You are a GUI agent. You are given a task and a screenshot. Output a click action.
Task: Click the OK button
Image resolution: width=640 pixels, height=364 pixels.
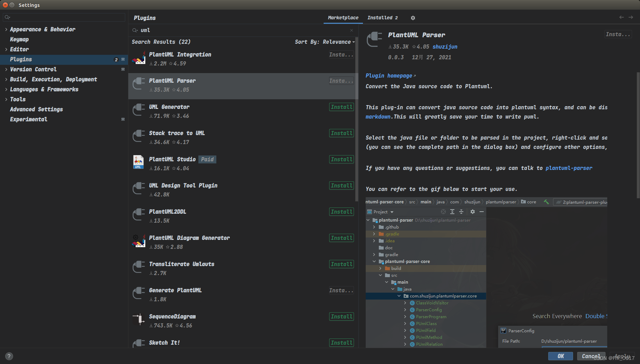pos(561,356)
